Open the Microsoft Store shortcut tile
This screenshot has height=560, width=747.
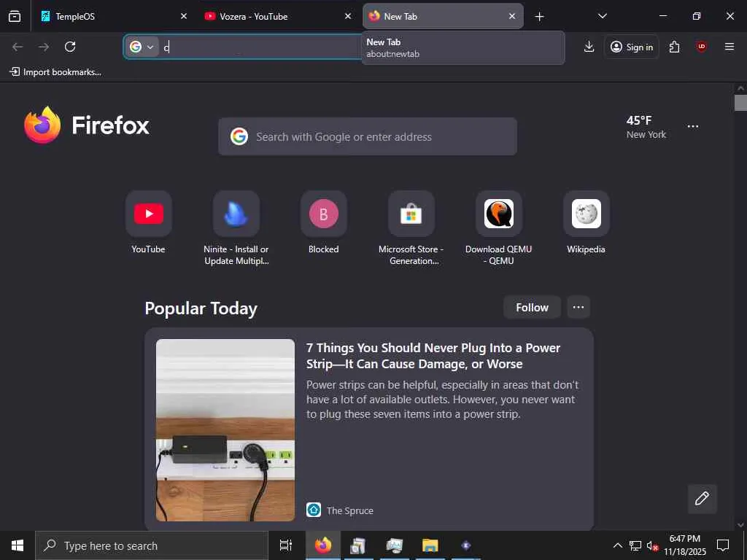tap(411, 229)
